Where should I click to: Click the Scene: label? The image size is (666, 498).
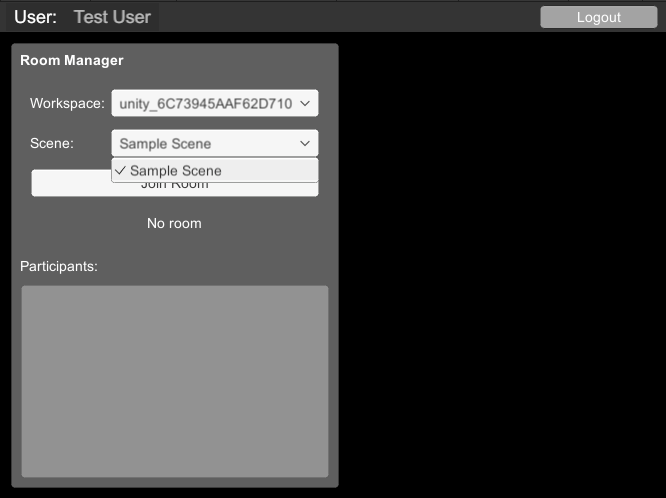[52, 143]
